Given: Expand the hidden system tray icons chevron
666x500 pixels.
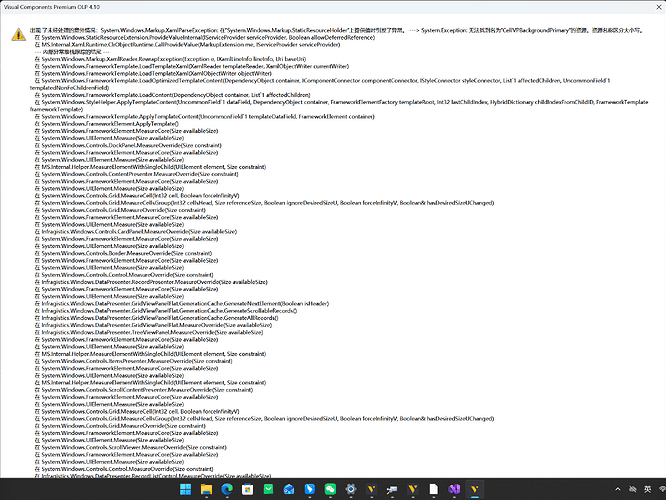Looking at the screenshot, I should (x=618, y=489).
